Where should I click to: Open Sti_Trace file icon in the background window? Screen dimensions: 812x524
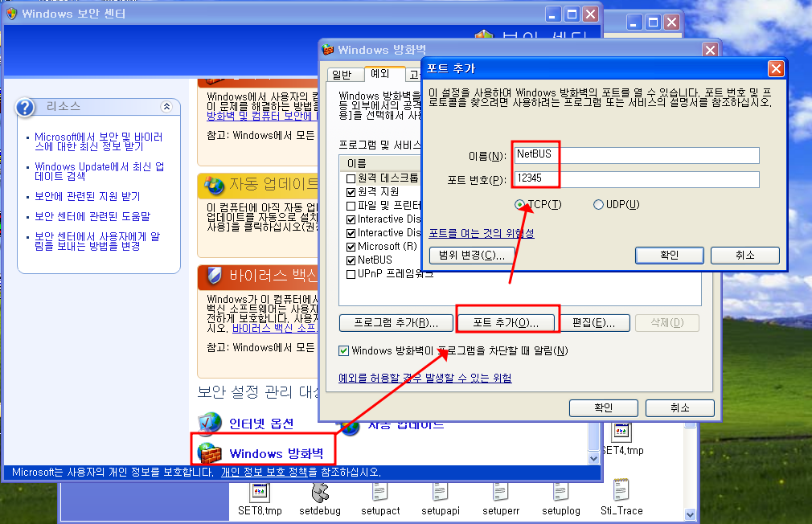point(621,489)
